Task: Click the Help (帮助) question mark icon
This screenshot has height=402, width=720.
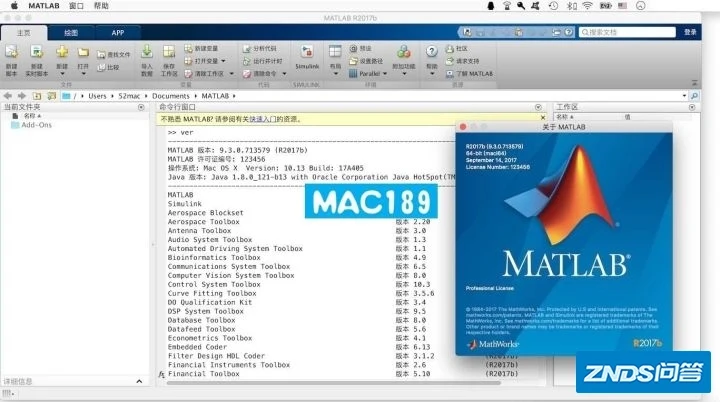Action: 432,51
